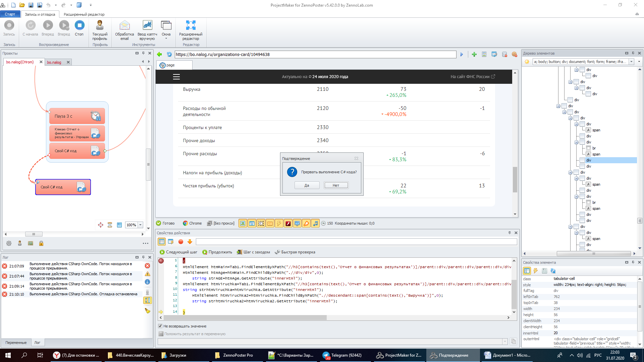
Task: Click the web page vertical scrollbar thumb
Action: (x=515, y=180)
